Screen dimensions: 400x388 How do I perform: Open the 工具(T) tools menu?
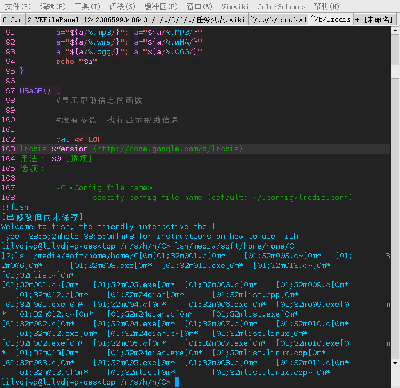(87, 6)
